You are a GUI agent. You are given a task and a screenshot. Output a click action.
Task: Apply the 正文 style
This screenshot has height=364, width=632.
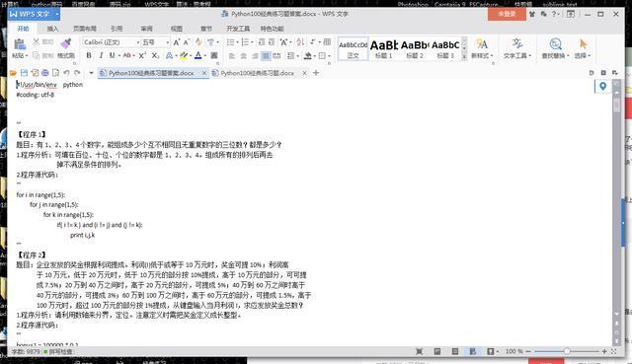point(354,49)
